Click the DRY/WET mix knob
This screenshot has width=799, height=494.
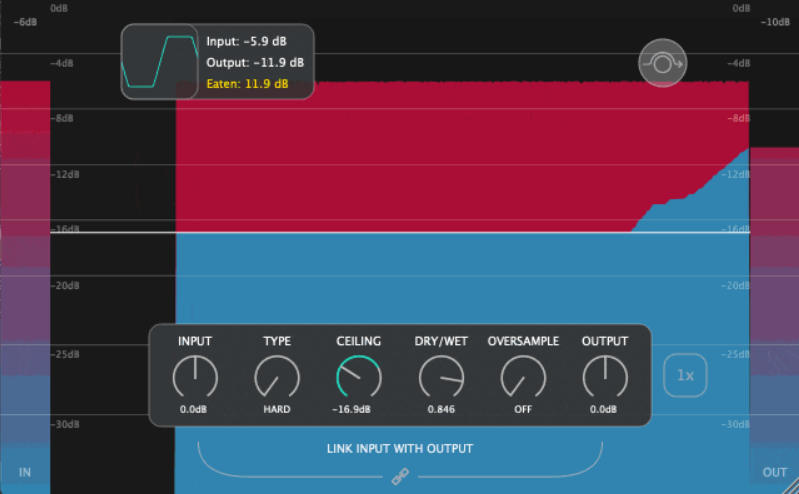[x=441, y=378]
